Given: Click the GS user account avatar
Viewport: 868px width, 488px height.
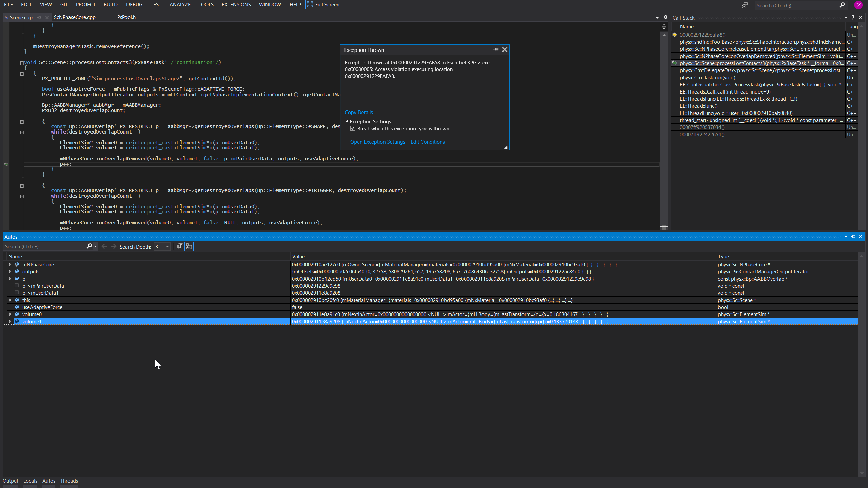Looking at the screenshot, I should (x=858, y=5).
